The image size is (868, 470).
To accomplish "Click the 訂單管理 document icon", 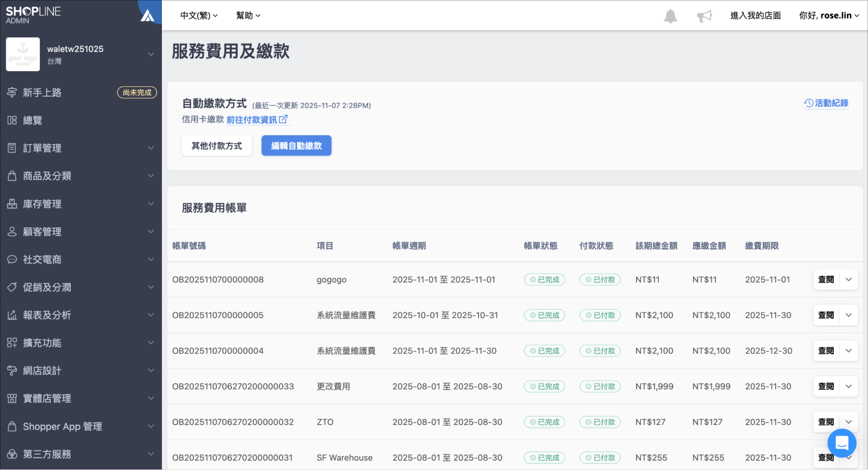I will (x=12, y=148).
